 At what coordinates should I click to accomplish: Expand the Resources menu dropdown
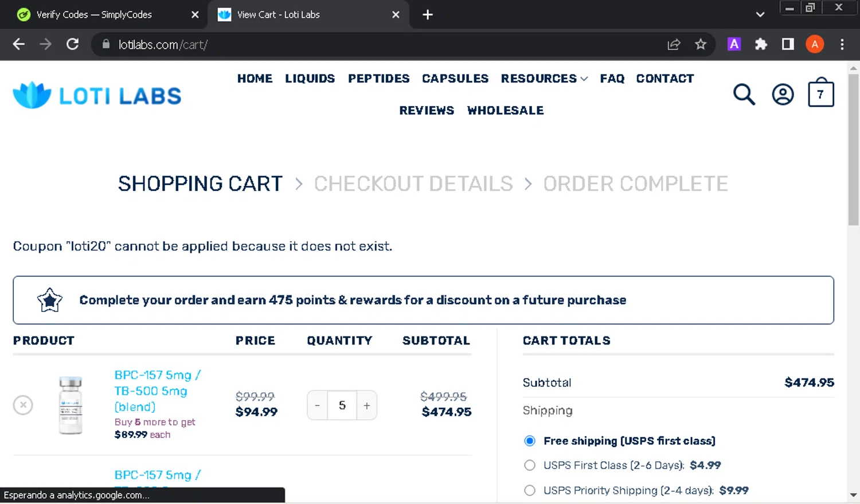click(544, 79)
